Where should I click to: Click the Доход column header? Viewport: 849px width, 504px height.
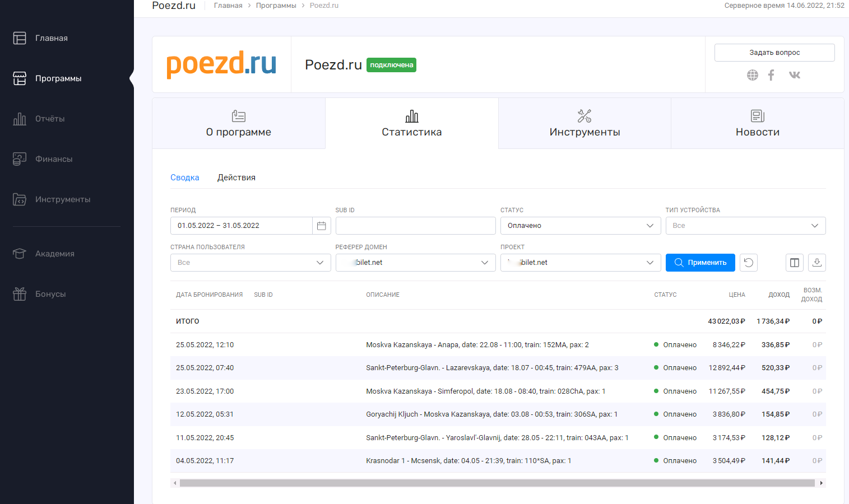coord(779,295)
